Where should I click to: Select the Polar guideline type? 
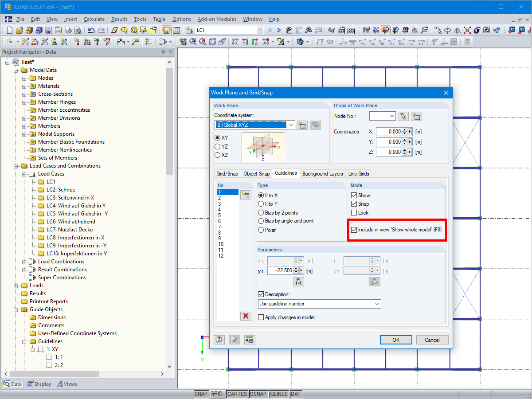(261, 229)
